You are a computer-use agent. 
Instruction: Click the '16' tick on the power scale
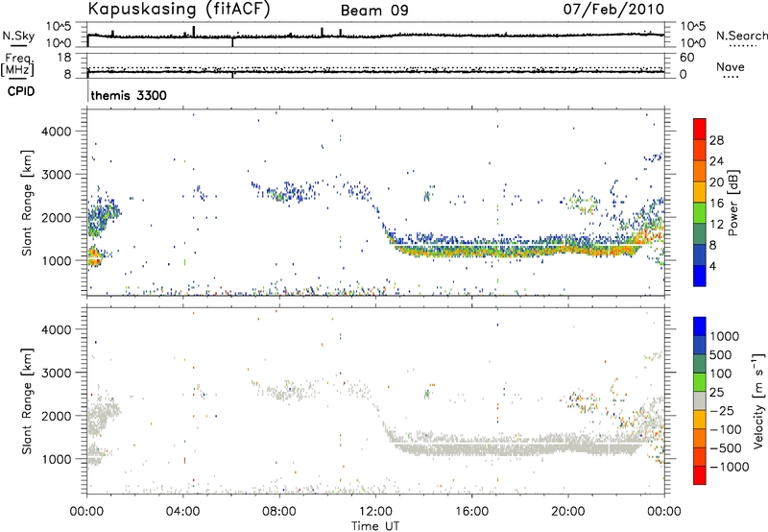pos(716,204)
